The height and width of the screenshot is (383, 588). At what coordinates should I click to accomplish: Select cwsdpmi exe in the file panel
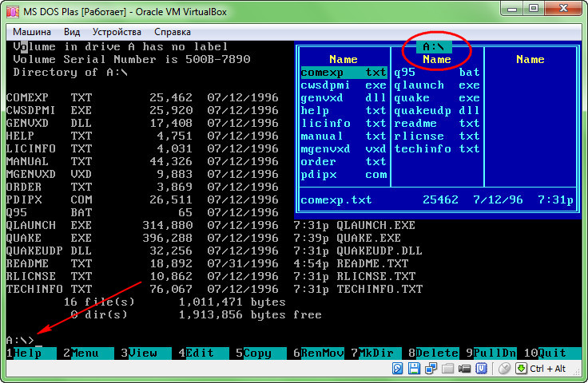tap(344, 85)
